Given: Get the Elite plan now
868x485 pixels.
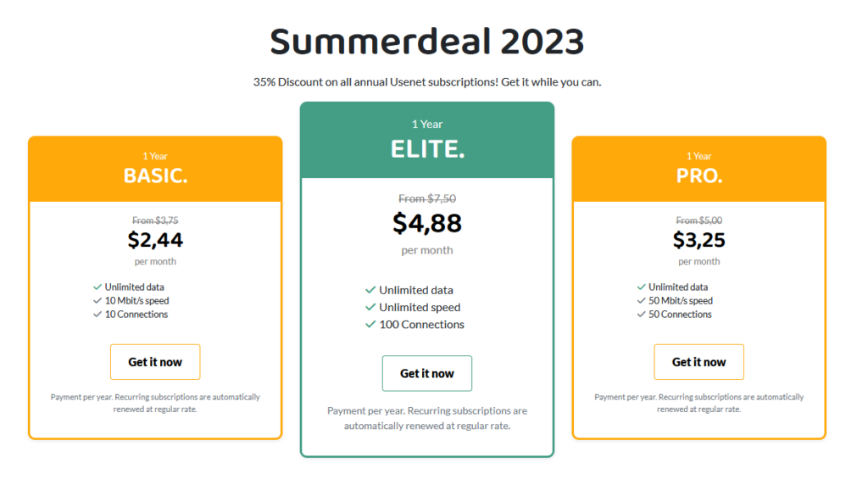Looking at the screenshot, I should (x=427, y=373).
